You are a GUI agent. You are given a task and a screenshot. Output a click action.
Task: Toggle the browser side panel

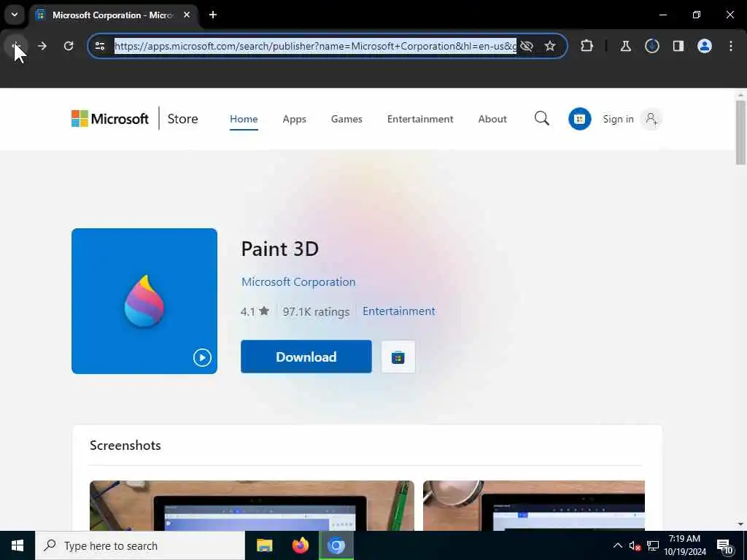(x=678, y=46)
